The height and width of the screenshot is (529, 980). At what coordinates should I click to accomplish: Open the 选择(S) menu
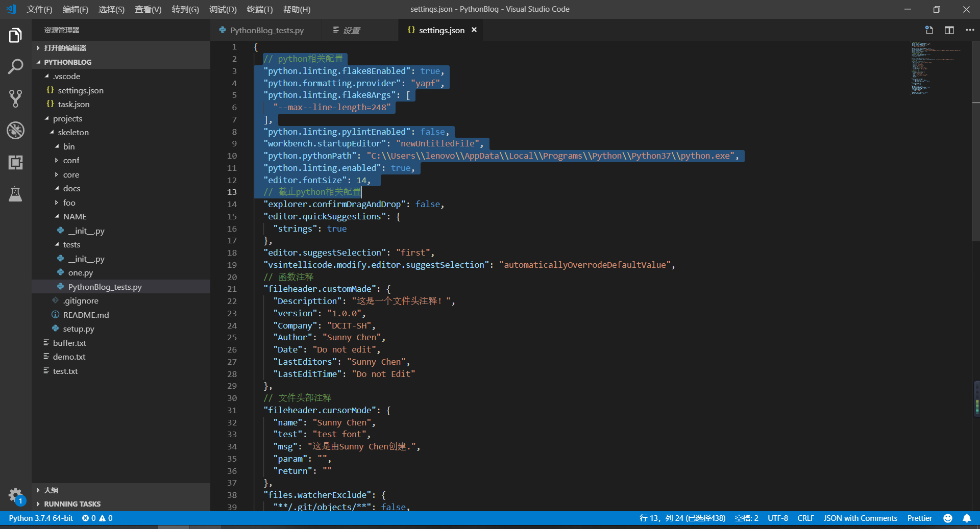111,10
